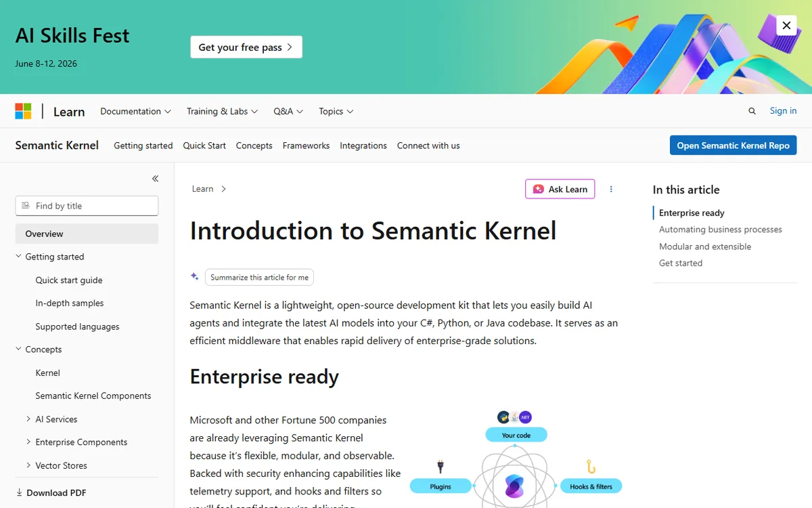This screenshot has height=508, width=812.
Task: Click the Sign in link
Action: (783, 111)
